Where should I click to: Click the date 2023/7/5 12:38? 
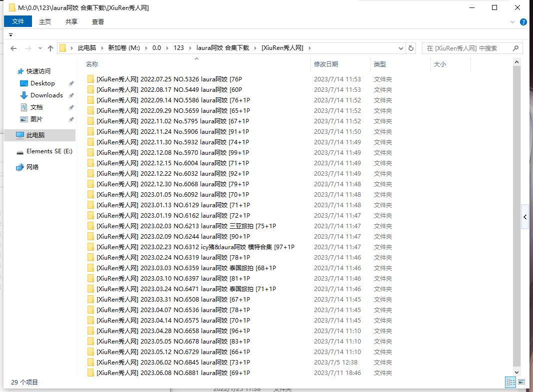(335, 363)
